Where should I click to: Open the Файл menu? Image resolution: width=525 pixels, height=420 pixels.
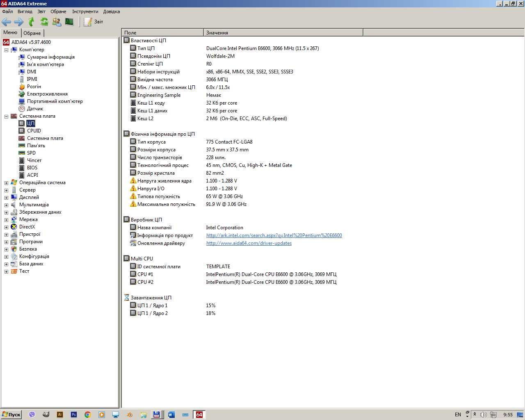(x=7, y=11)
